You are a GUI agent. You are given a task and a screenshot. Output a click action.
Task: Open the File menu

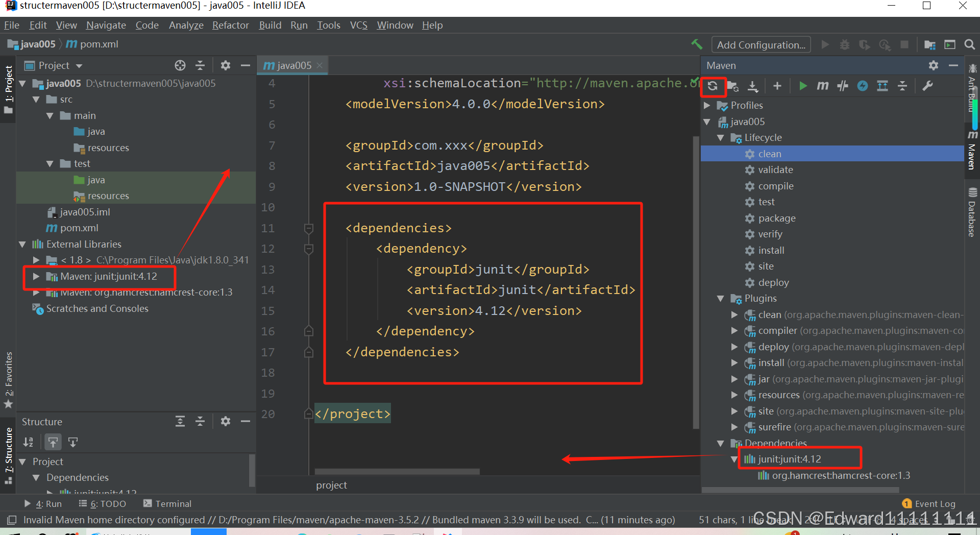(11, 25)
